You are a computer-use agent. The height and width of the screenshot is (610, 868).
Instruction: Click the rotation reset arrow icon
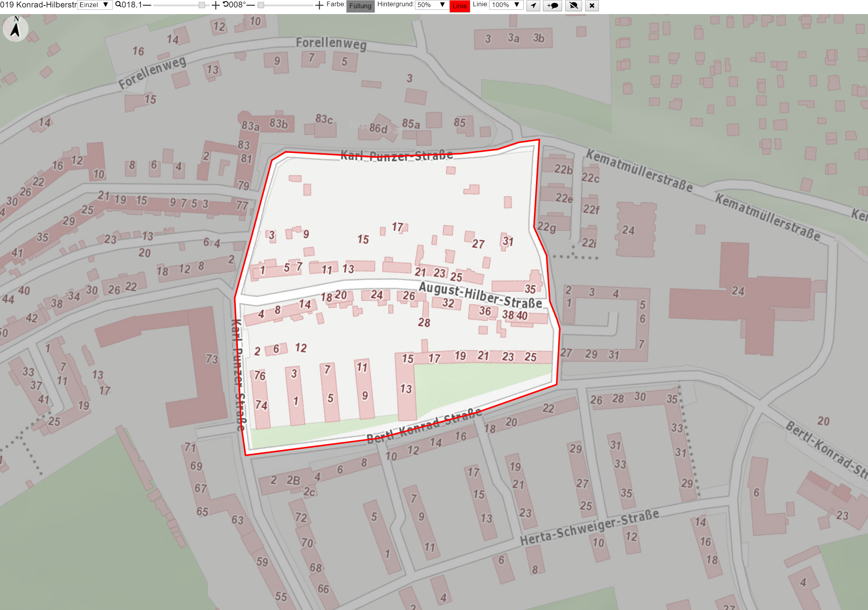pyautogui.click(x=226, y=5)
